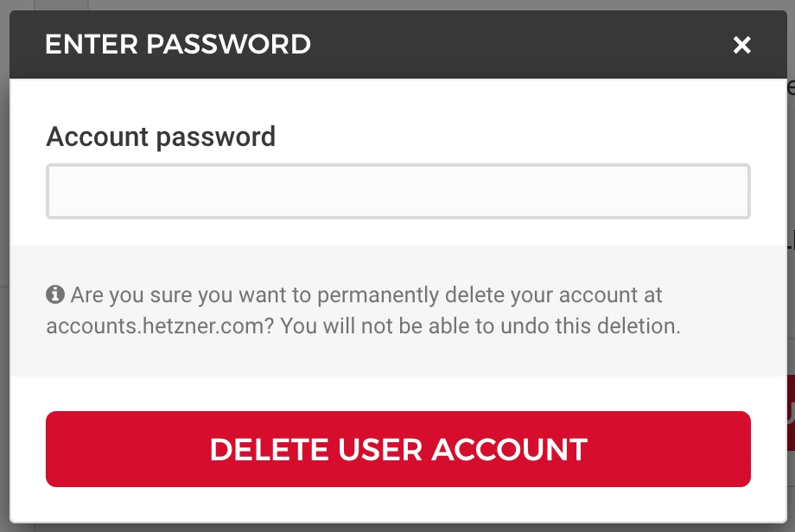Click the ENTER PASSWORD title text

pyautogui.click(x=178, y=44)
